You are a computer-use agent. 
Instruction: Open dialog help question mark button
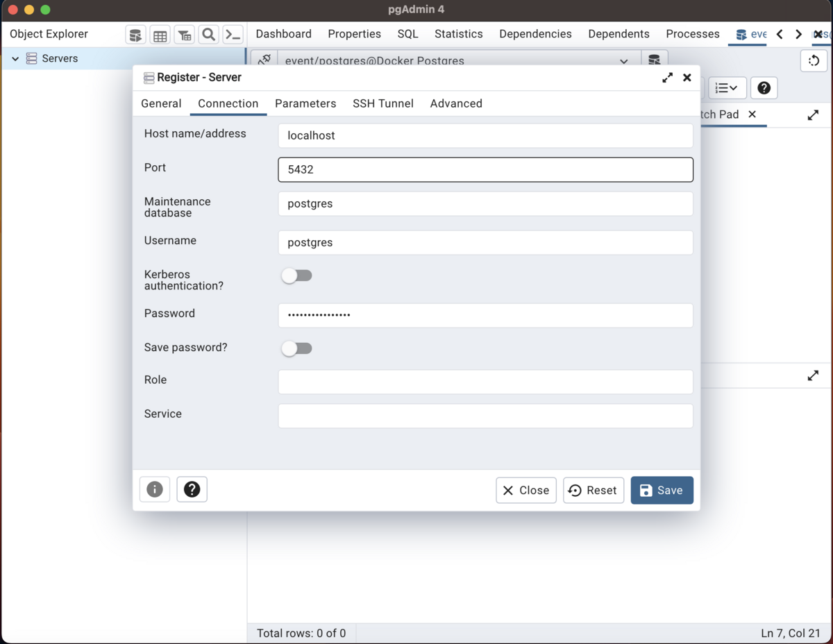coord(192,489)
